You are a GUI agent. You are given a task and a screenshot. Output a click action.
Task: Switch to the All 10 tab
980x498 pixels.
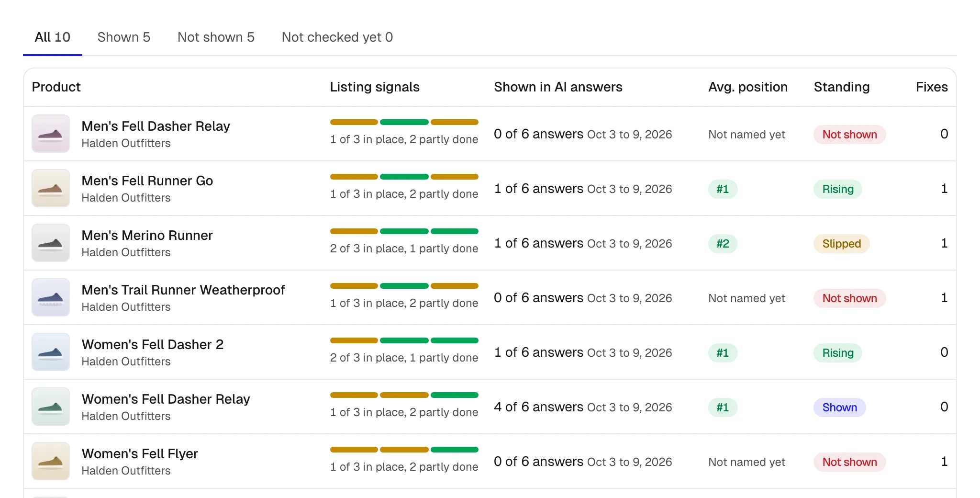[x=53, y=37]
